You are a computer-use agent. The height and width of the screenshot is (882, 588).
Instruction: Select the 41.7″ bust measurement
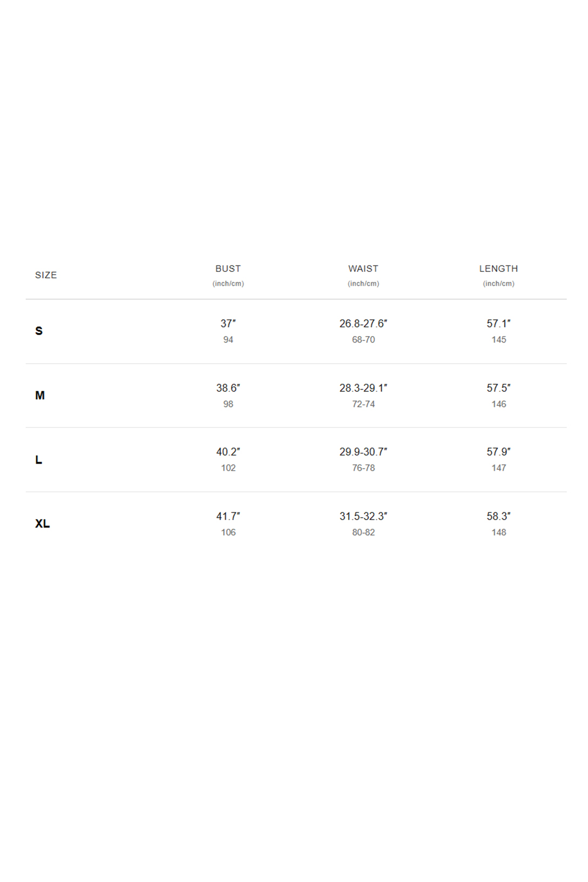coord(228,516)
